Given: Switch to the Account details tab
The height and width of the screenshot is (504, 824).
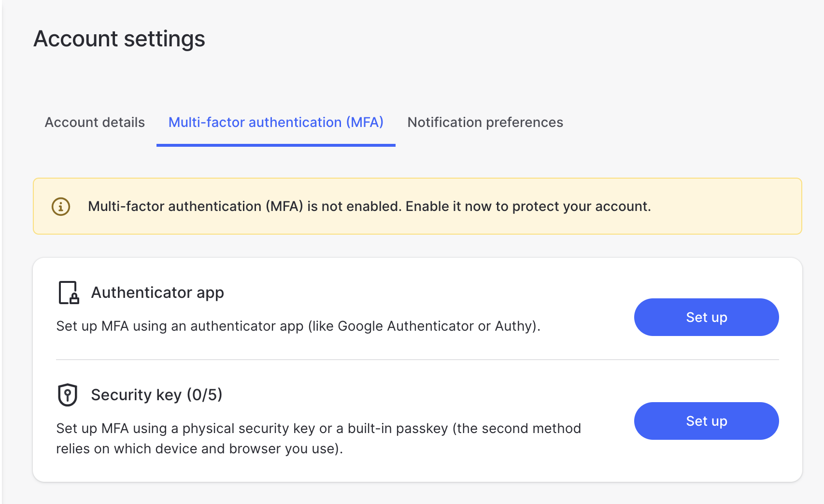Looking at the screenshot, I should point(94,122).
